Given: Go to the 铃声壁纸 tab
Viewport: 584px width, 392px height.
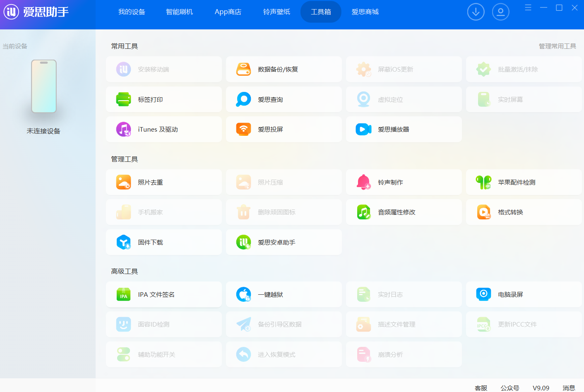Looking at the screenshot, I should click(276, 12).
